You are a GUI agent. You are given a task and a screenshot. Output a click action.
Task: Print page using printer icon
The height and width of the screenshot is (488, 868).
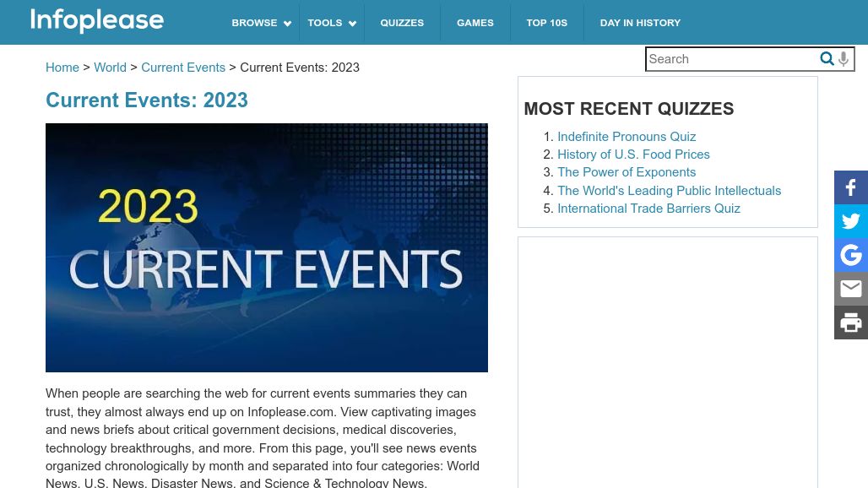click(x=851, y=323)
